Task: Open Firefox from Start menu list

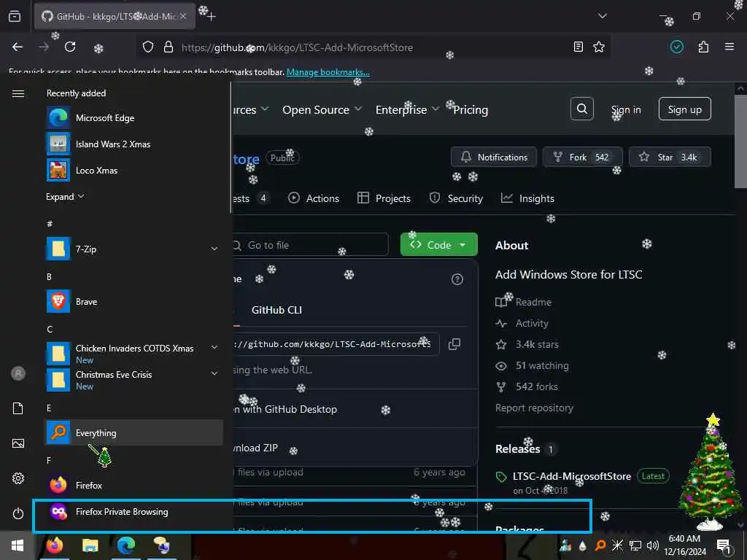Action: point(134,485)
